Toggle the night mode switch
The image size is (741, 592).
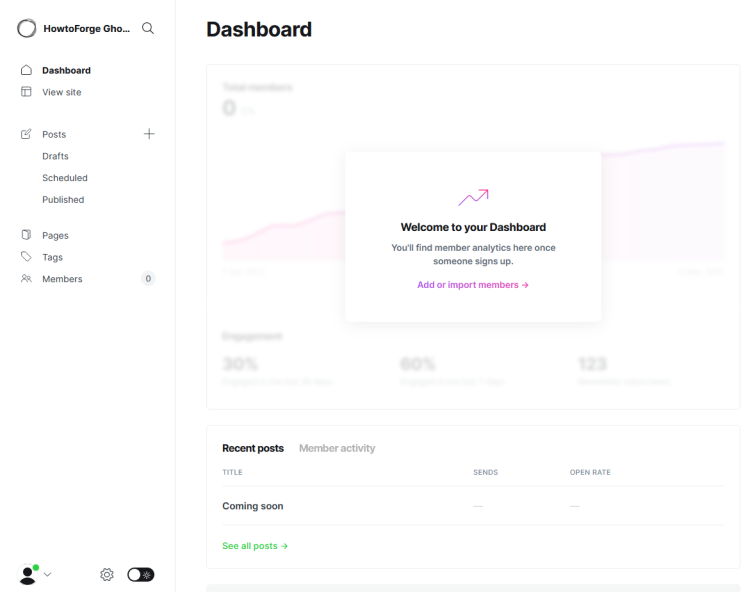click(141, 574)
